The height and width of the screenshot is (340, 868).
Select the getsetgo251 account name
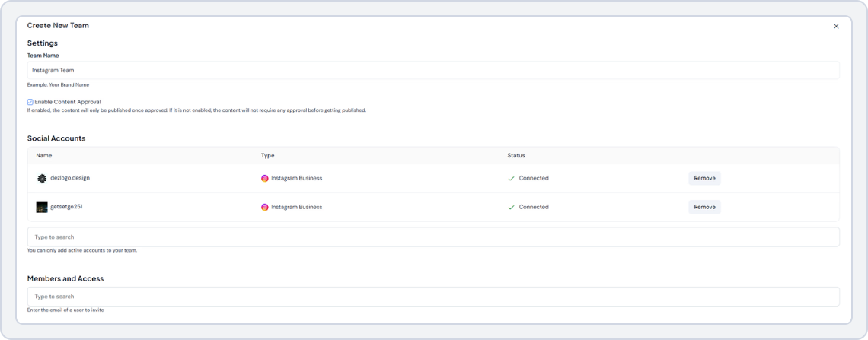pos(66,207)
